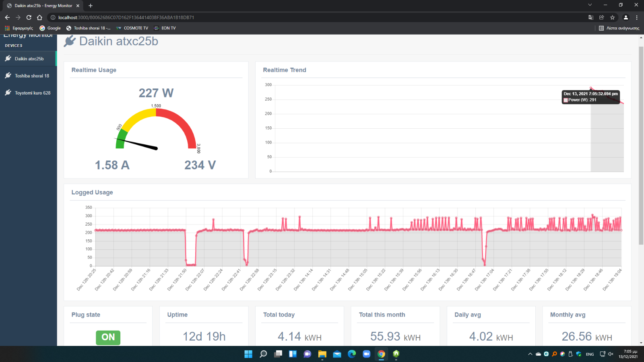Open a new browser tab
The height and width of the screenshot is (362, 644).
click(91, 6)
